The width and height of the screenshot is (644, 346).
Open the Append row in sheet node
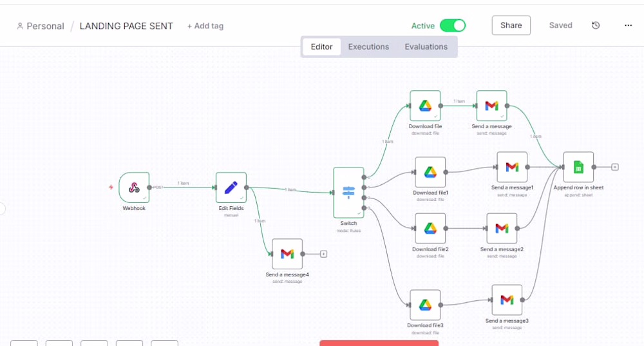click(578, 167)
